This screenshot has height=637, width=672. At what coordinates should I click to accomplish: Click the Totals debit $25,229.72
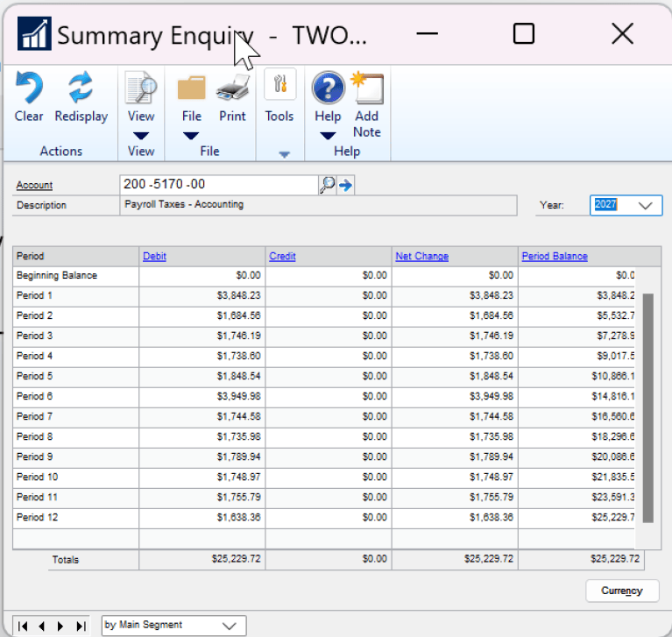pyautogui.click(x=237, y=558)
